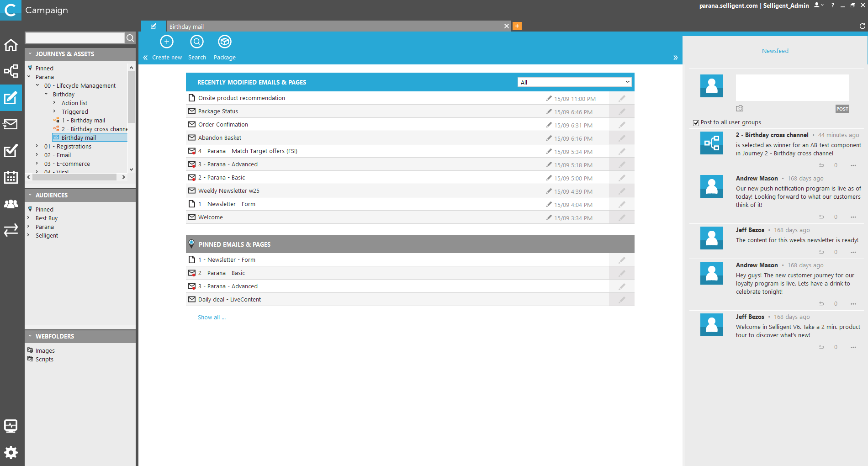Open the Package tool in toolbar
Viewport: 868px width, 466px height.
(224, 42)
